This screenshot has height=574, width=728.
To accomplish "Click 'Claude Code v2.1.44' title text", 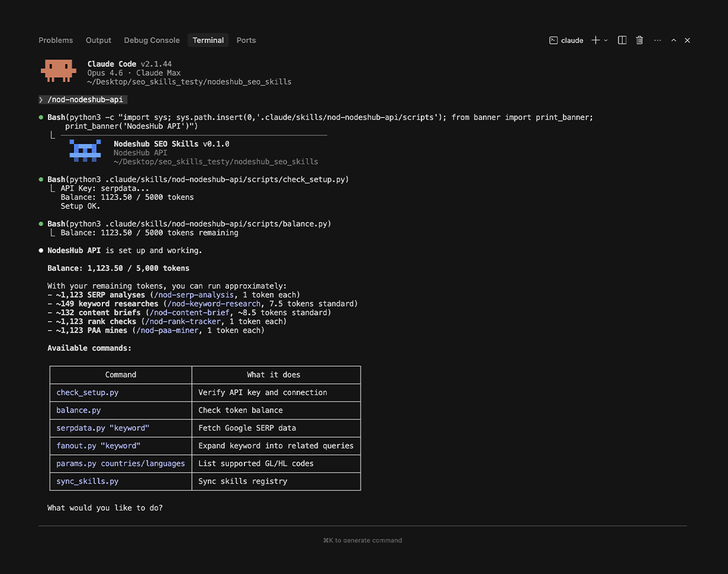I will pyautogui.click(x=130, y=64).
